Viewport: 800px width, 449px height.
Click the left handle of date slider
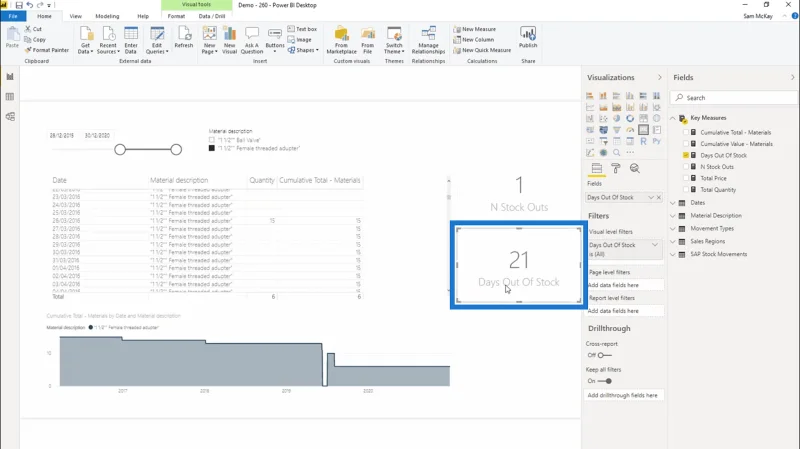(x=120, y=149)
